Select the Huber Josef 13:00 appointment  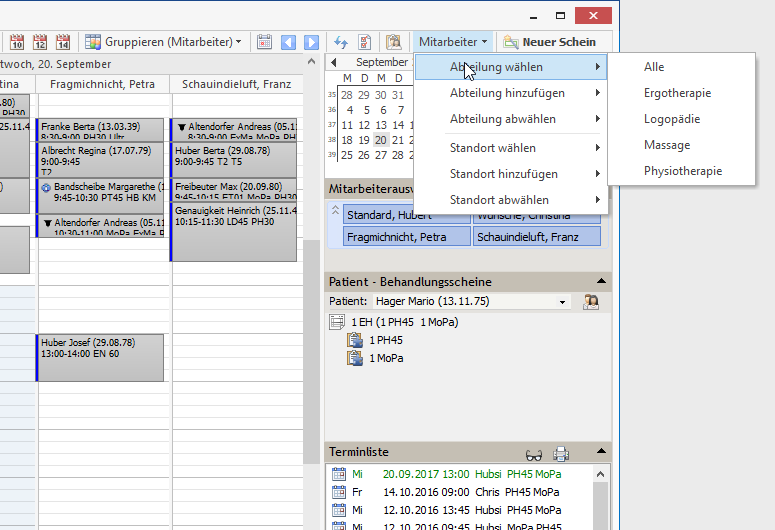pyautogui.click(x=100, y=357)
